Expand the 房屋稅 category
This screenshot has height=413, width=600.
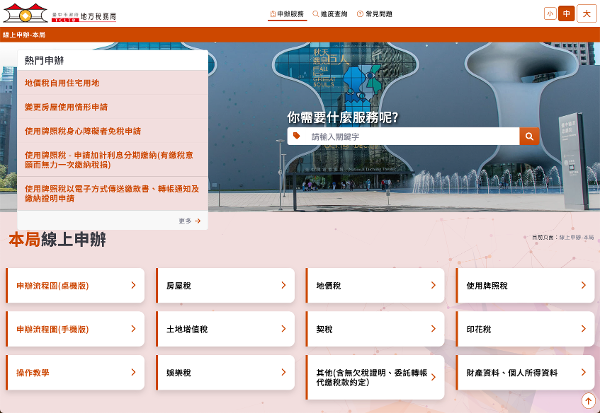221,285
